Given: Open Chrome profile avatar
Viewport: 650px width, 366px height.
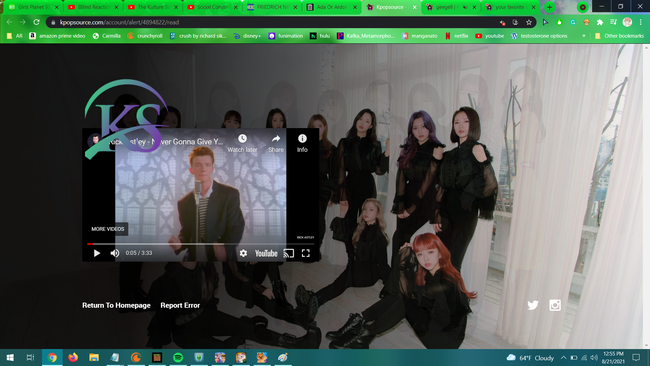Looking at the screenshot, I should pos(627,22).
